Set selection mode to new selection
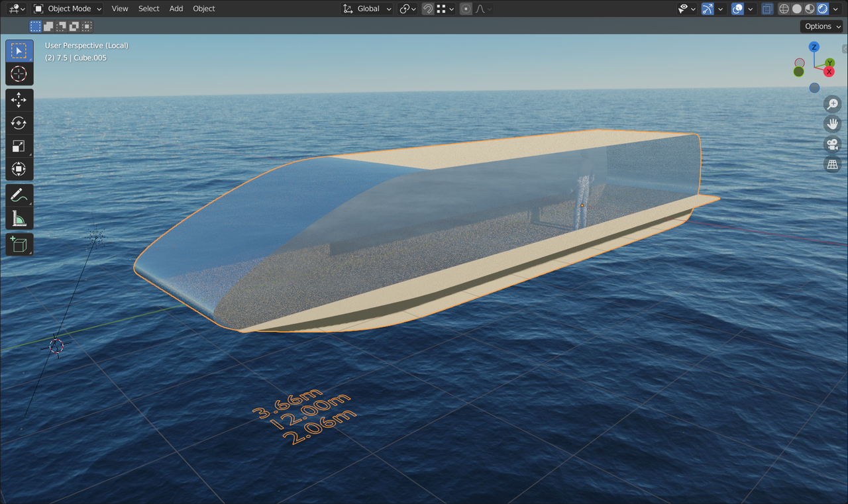This screenshot has height=504, width=848. click(x=35, y=26)
